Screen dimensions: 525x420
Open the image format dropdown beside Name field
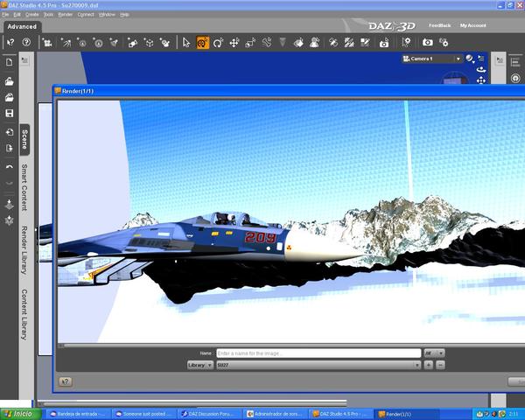(x=434, y=353)
